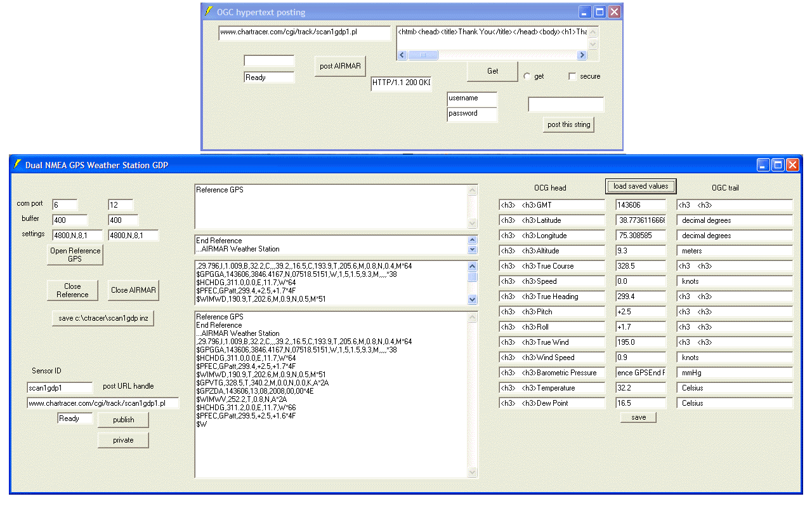Click the GMT value field 143606

641,205
